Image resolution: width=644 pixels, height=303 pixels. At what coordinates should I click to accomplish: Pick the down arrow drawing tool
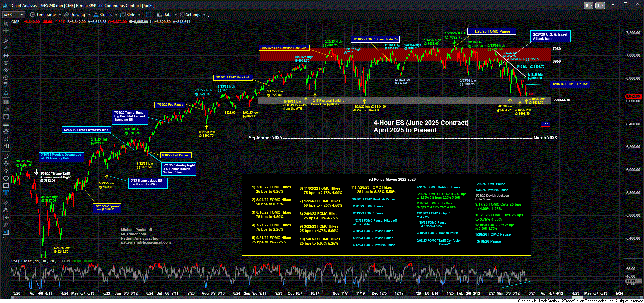tap(6, 163)
